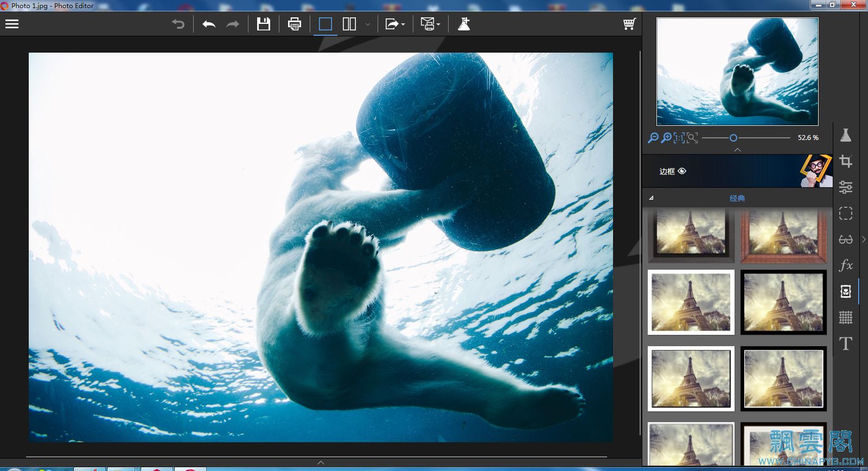Viewport: 868px width, 471px height.
Task: Undo the last edit
Action: click(x=209, y=24)
